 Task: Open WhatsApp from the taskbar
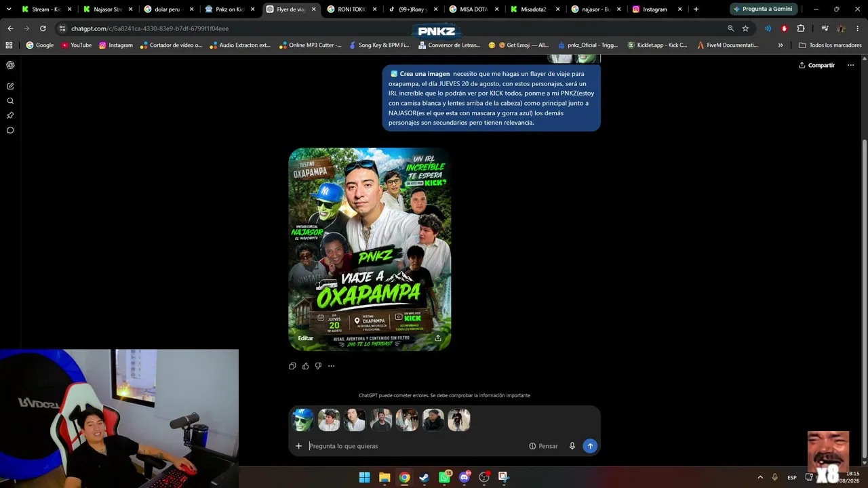[444, 477]
